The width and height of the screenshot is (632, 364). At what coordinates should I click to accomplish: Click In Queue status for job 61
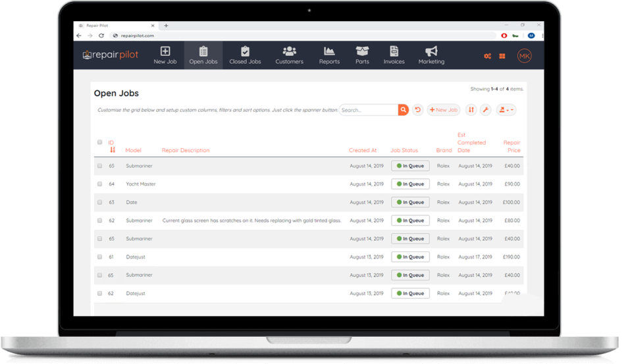click(x=410, y=257)
